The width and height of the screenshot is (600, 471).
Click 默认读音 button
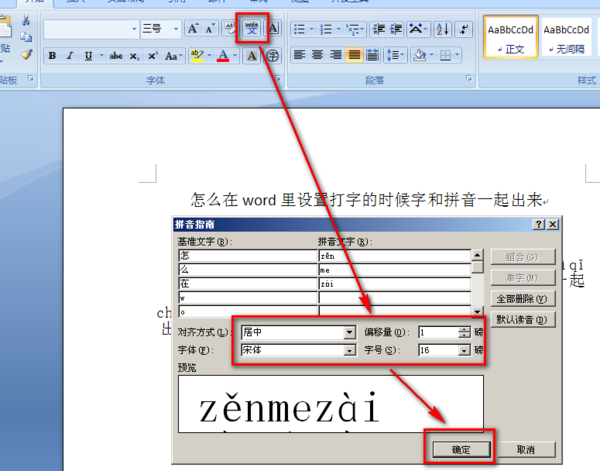click(522, 319)
